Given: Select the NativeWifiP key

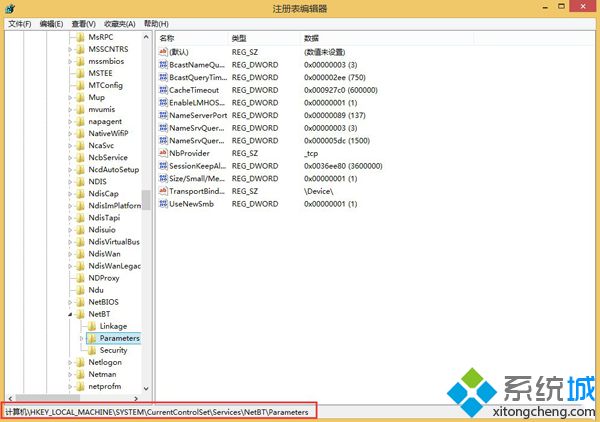Looking at the screenshot, I should tap(108, 133).
